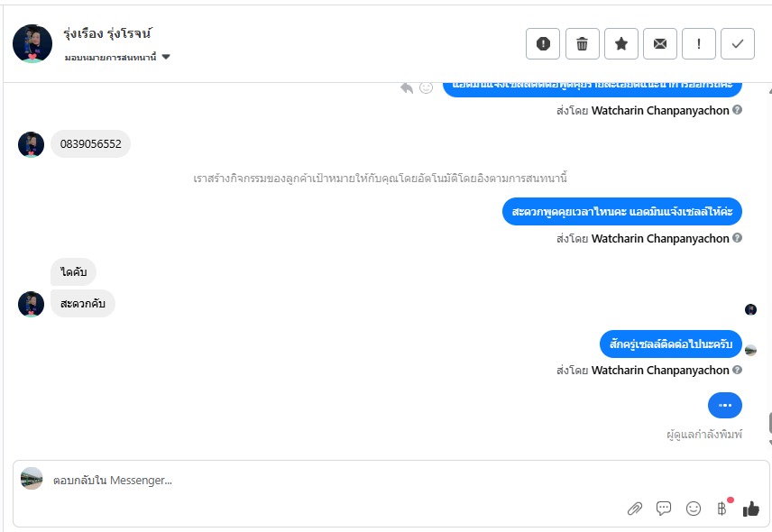This screenshot has width=772, height=532.
Task: Click help icon after สะดวกพูดคุยเวลาไหนคะ sender name
Action: click(738, 239)
